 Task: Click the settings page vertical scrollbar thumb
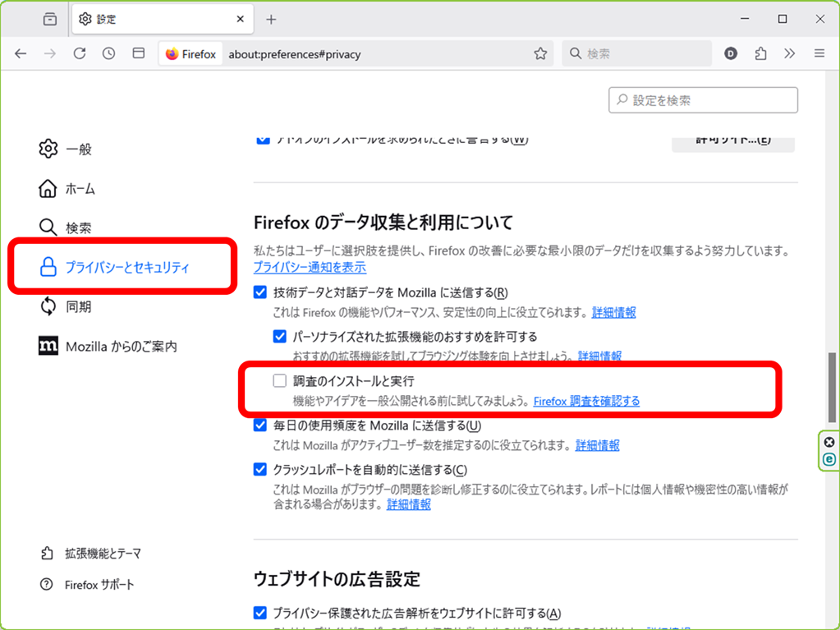click(x=832, y=387)
